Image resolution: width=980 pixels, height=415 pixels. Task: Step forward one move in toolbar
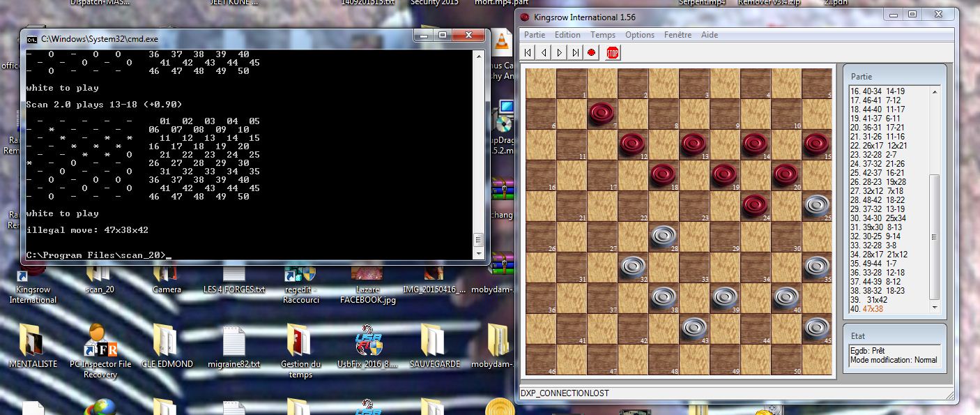560,52
